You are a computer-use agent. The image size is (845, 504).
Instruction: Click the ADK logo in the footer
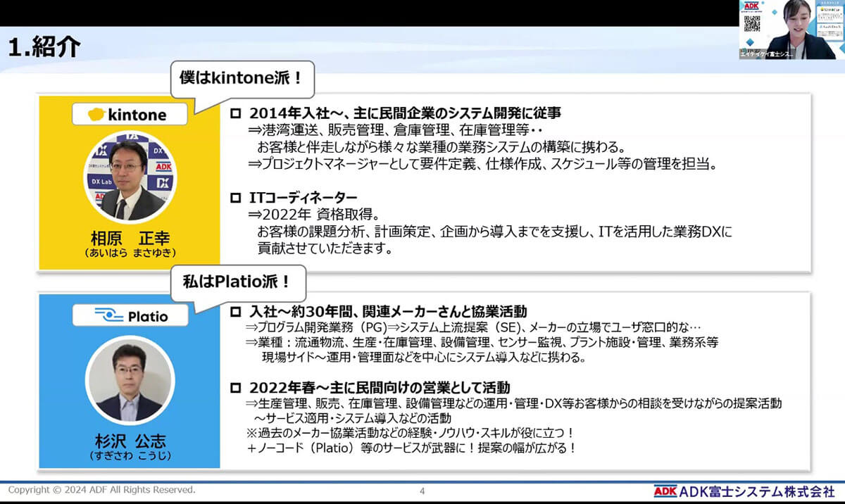[x=665, y=491]
